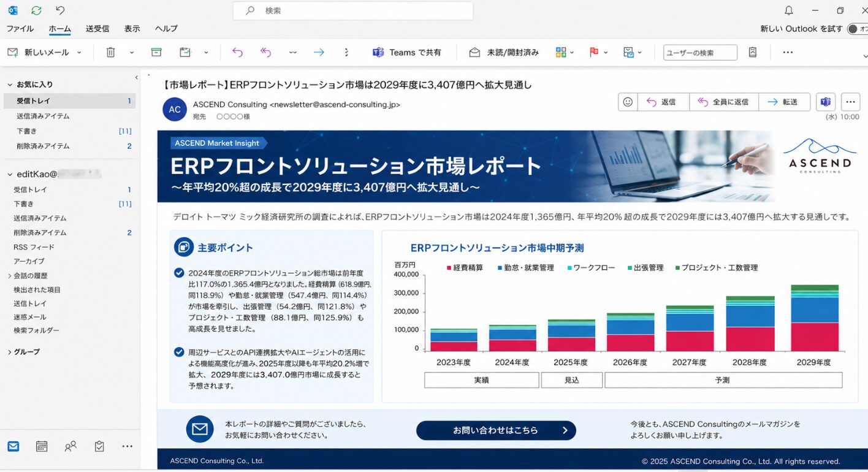Click 転送 in message header

tap(785, 102)
